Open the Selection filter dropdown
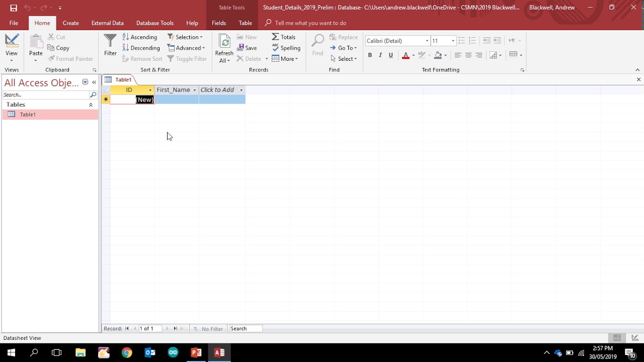Viewport: 644px width, 362px height. click(x=185, y=37)
